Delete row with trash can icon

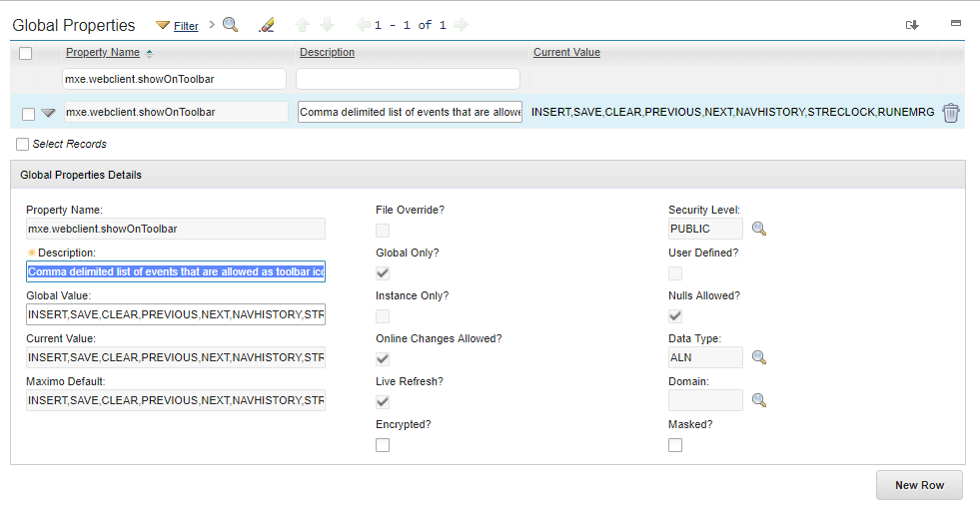tap(951, 113)
